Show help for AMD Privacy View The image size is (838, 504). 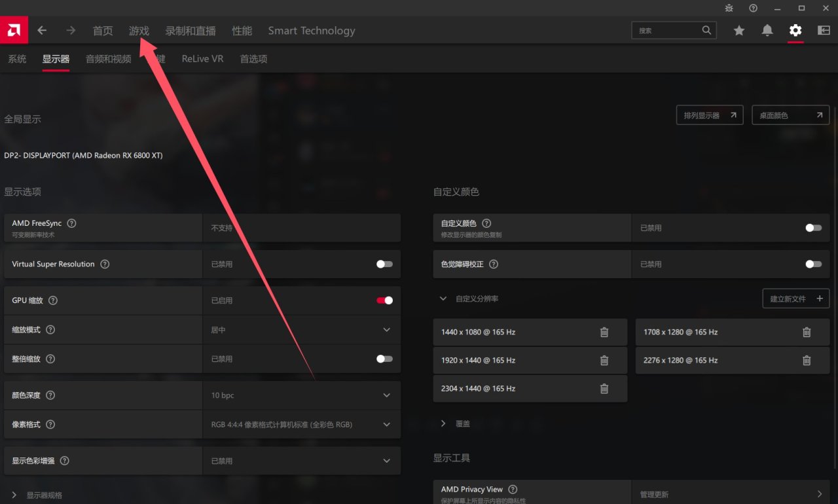coord(513,490)
